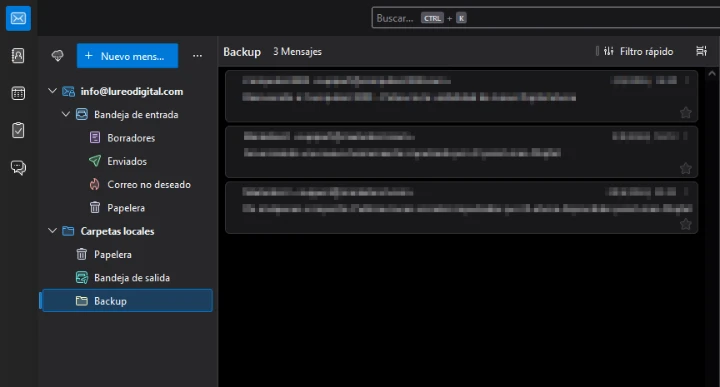Open message list display options icon
Viewport: 720px width, 387px height.
click(701, 51)
